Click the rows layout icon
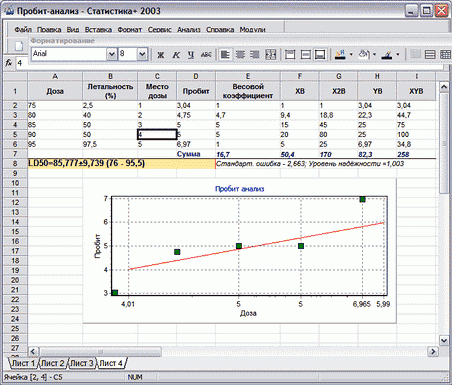Viewport: 452px width, 385px height. (430, 55)
